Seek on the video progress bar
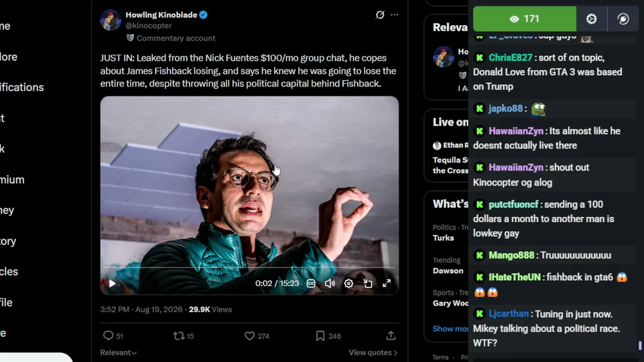The height and width of the screenshot is (362, 644). pos(249,267)
